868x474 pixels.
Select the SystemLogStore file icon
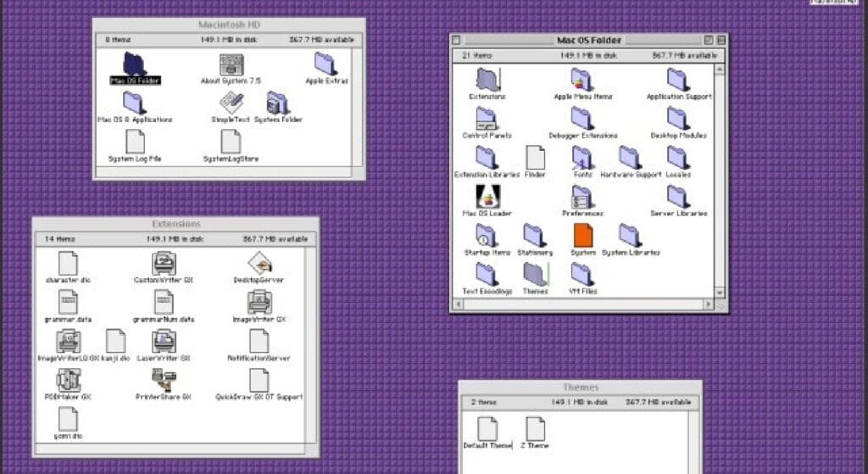[231, 142]
